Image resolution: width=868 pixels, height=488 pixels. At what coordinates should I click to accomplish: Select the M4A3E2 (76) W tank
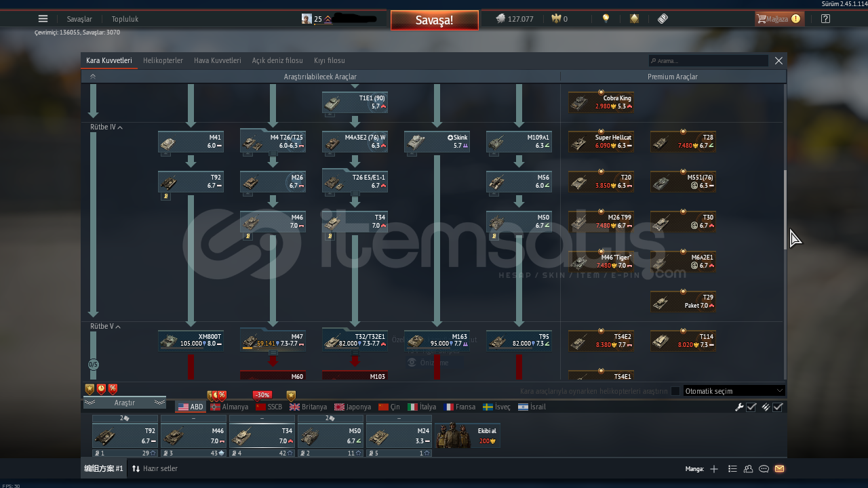point(355,142)
